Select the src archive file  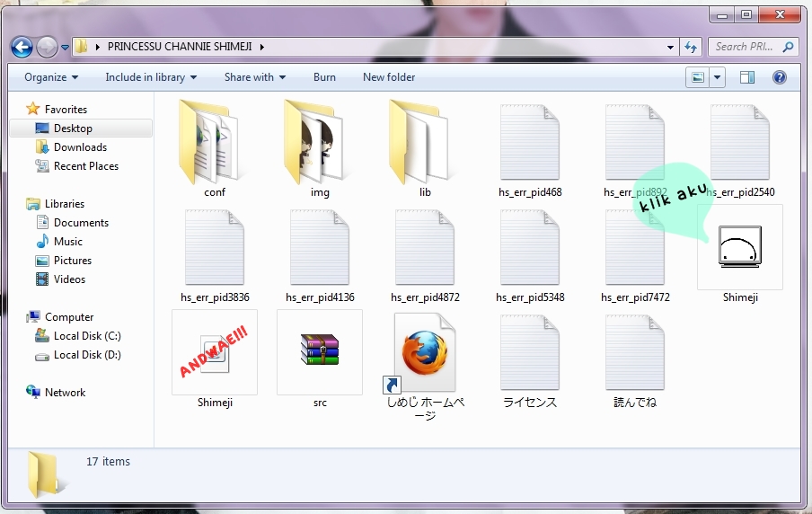320,352
